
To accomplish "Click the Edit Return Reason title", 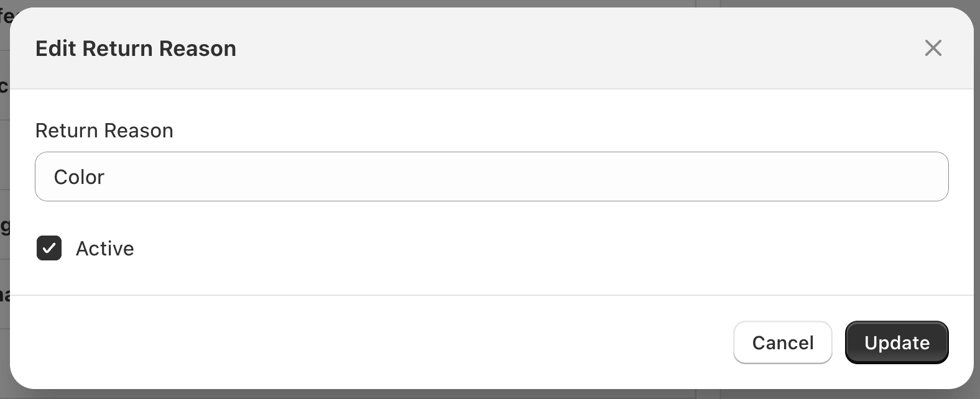I will pyautogui.click(x=136, y=48).
